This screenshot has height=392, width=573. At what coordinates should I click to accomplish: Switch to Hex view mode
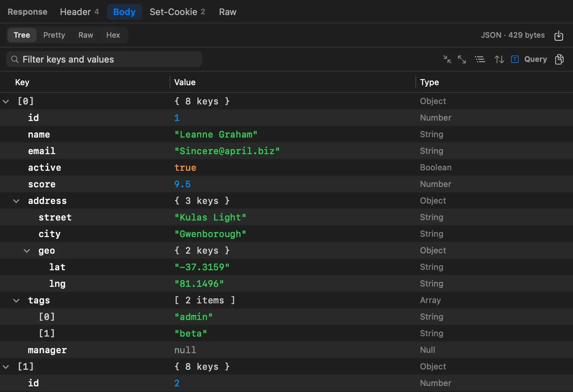tap(113, 35)
